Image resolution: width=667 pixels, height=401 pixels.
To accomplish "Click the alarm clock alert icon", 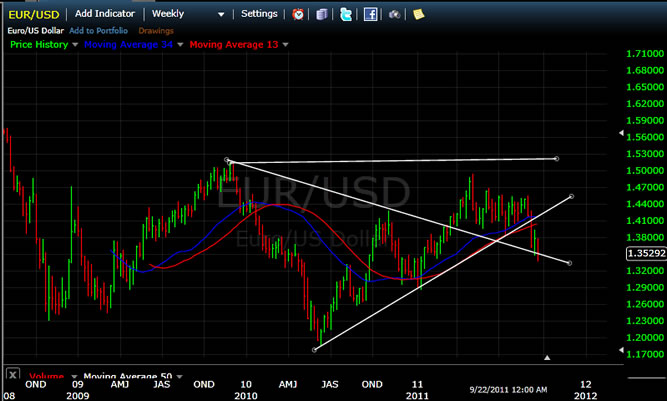I will click(x=298, y=14).
